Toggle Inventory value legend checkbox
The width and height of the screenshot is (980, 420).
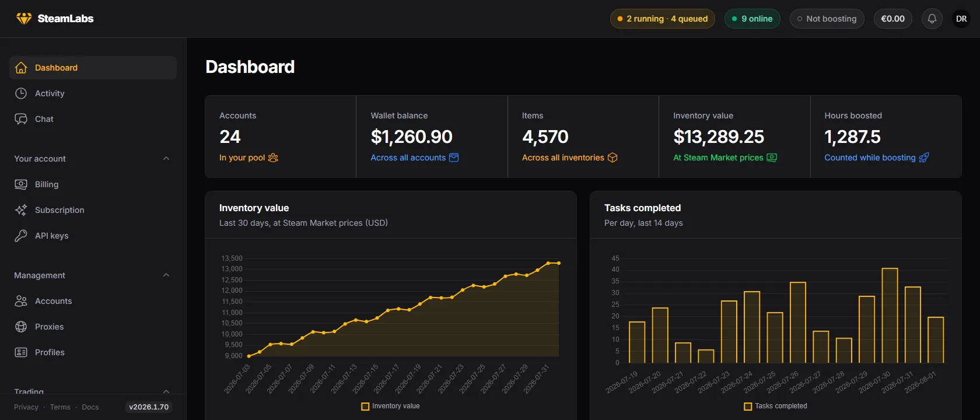[x=365, y=407]
